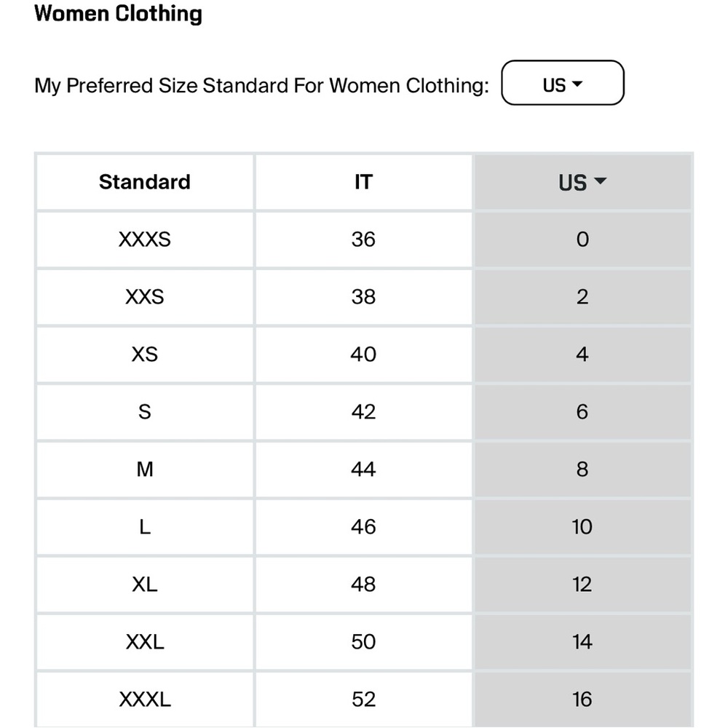728x728 pixels.
Task: Expand the US column header dropdown
Action: click(582, 181)
